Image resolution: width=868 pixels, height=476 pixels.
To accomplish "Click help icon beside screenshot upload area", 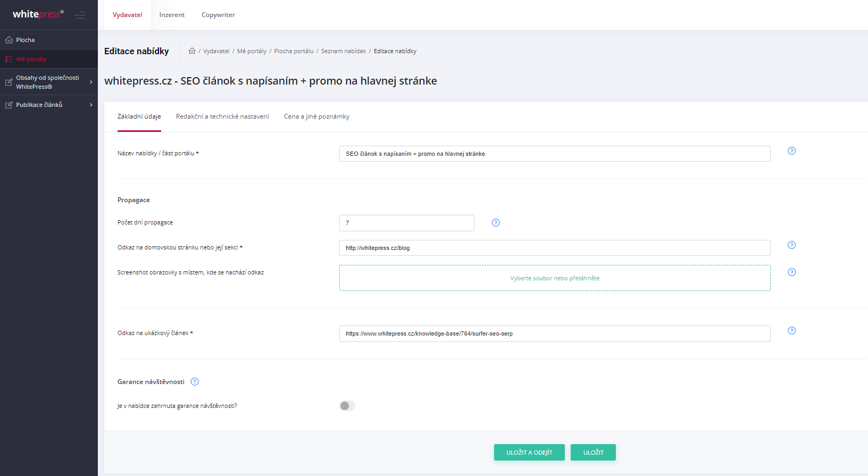I will pyautogui.click(x=791, y=272).
